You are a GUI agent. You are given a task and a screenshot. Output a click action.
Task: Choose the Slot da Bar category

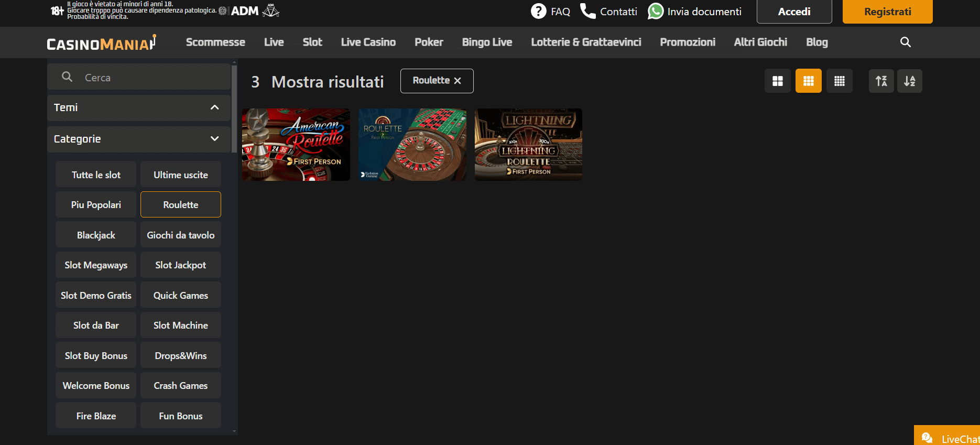(96, 325)
